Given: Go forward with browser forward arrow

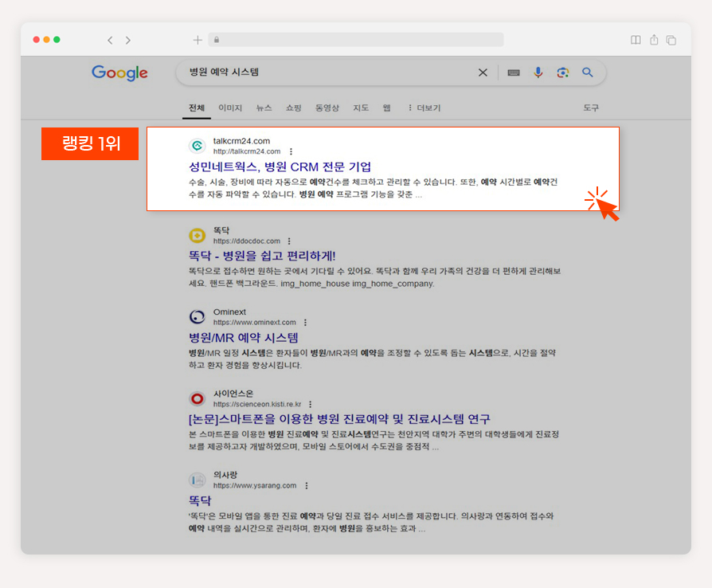Looking at the screenshot, I should 128,40.
